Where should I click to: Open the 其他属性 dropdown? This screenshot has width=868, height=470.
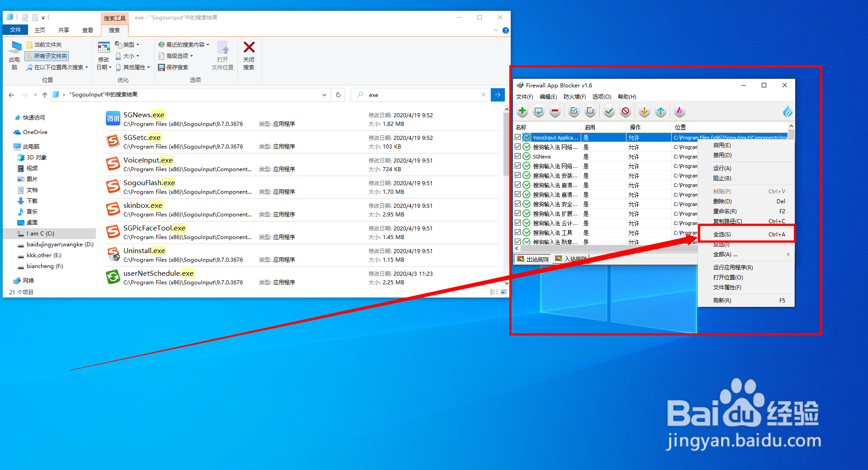coord(133,67)
